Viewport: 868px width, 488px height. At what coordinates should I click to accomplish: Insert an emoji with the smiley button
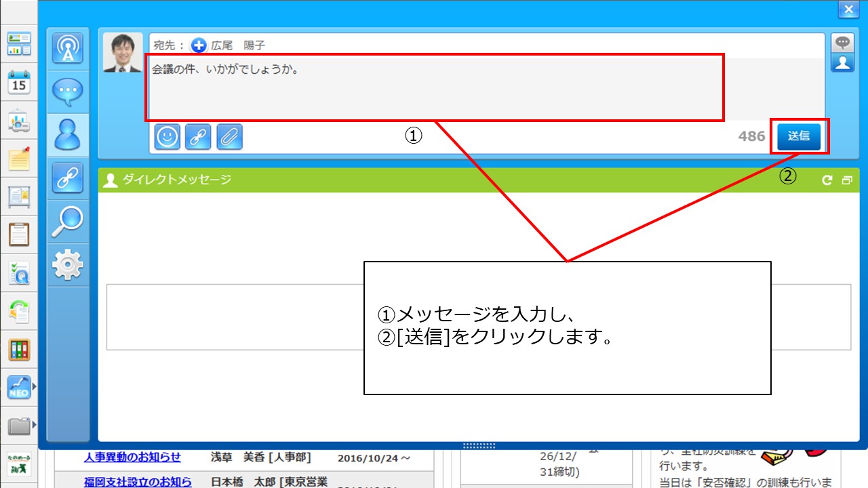[167, 137]
